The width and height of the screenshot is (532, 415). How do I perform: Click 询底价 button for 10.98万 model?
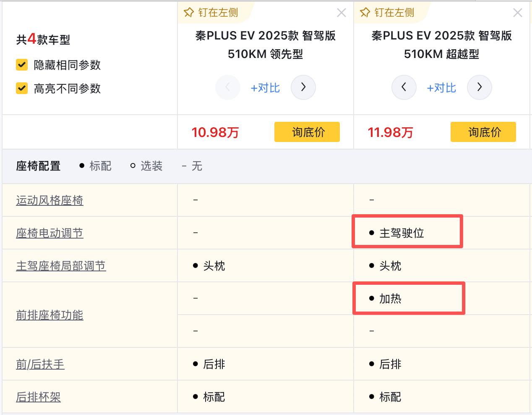tap(307, 132)
